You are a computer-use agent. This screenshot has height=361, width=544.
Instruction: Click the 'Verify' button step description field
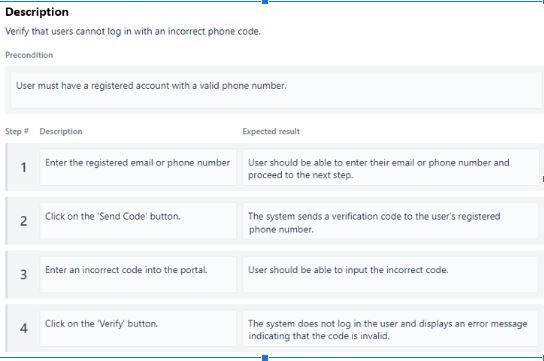[138, 328]
